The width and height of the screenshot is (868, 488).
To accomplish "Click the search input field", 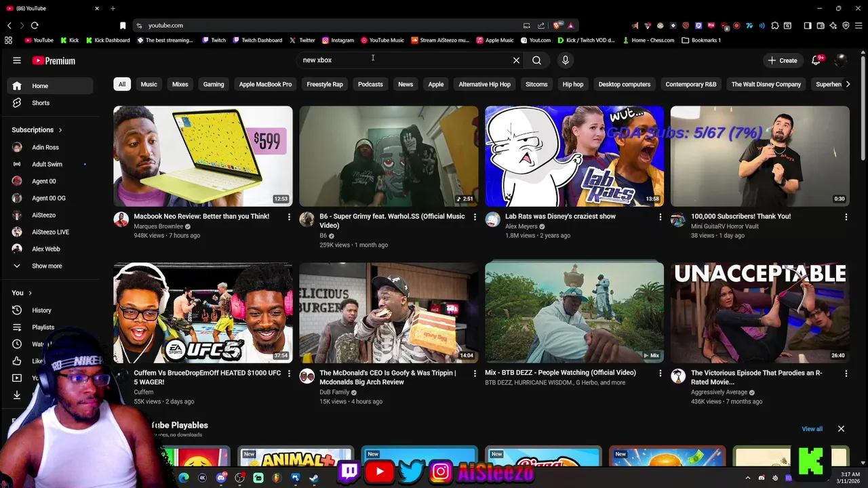I will click(403, 60).
